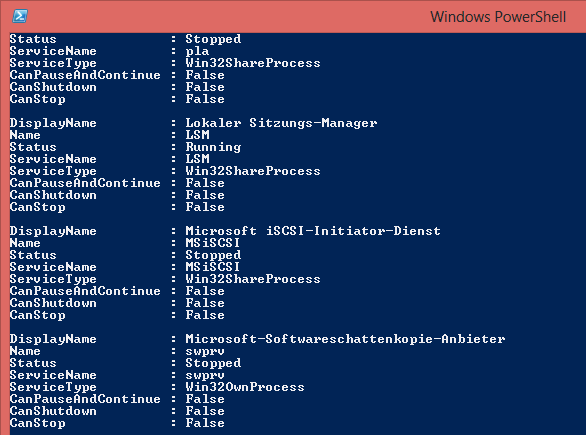Click the ServiceType label in swprv block

53,388
